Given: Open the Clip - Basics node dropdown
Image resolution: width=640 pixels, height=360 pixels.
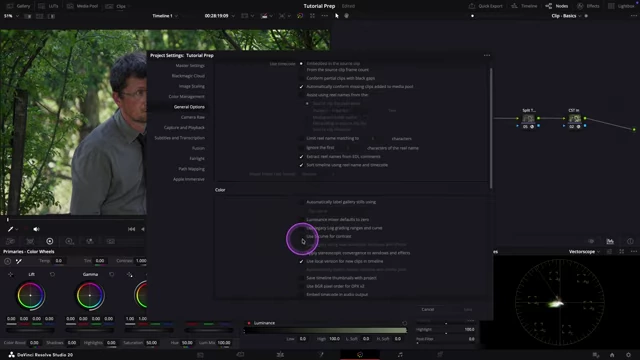Looking at the screenshot, I should tap(566, 16).
